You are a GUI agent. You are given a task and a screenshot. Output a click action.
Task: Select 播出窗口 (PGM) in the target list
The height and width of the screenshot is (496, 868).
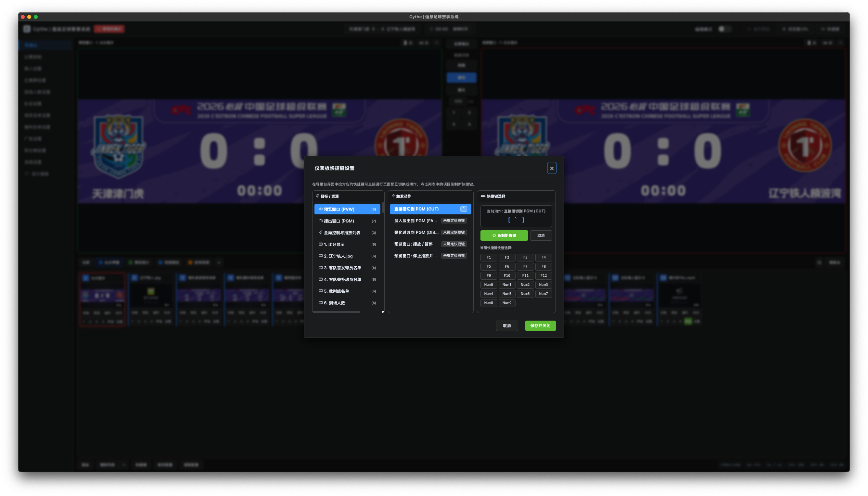347,221
